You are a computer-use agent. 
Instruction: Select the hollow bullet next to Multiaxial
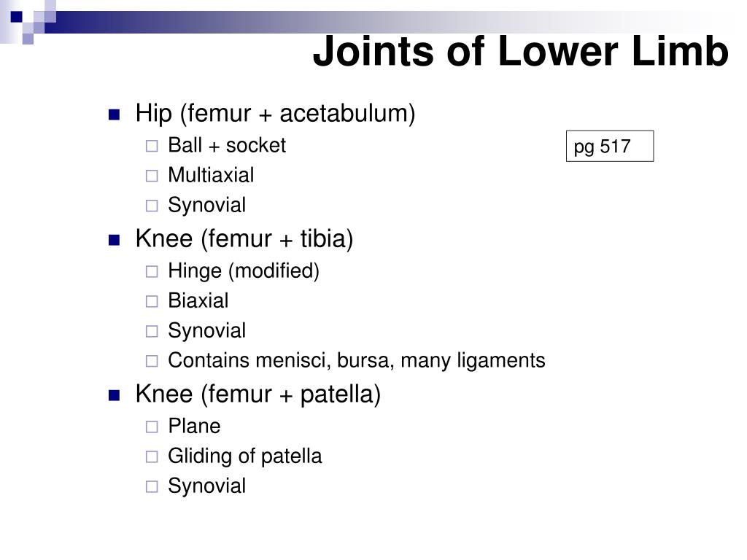click(x=152, y=176)
